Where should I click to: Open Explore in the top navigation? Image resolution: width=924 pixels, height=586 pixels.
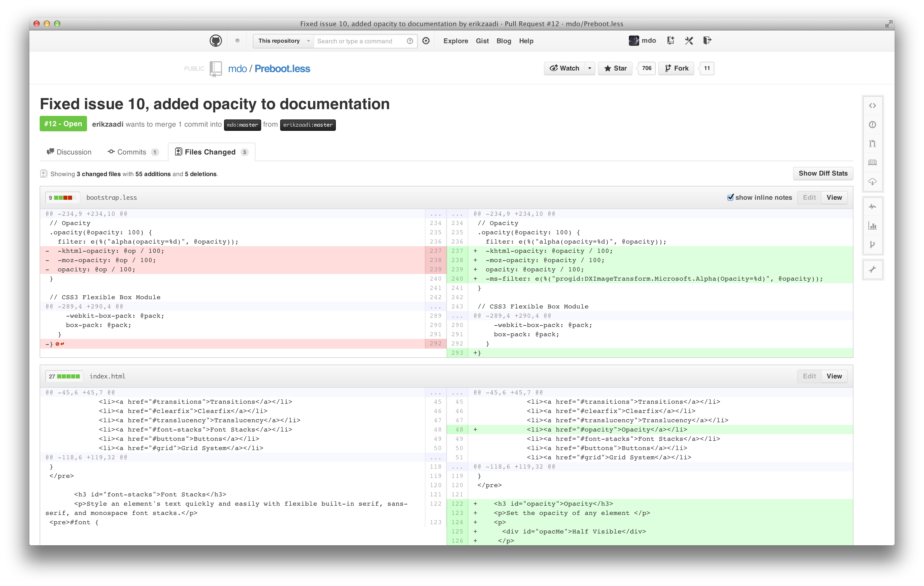[x=456, y=41]
